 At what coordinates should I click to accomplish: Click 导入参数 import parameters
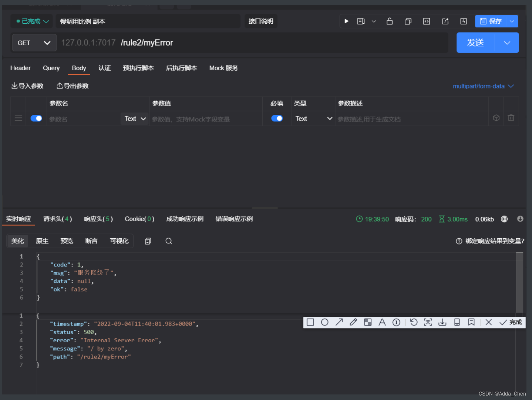[x=27, y=86]
